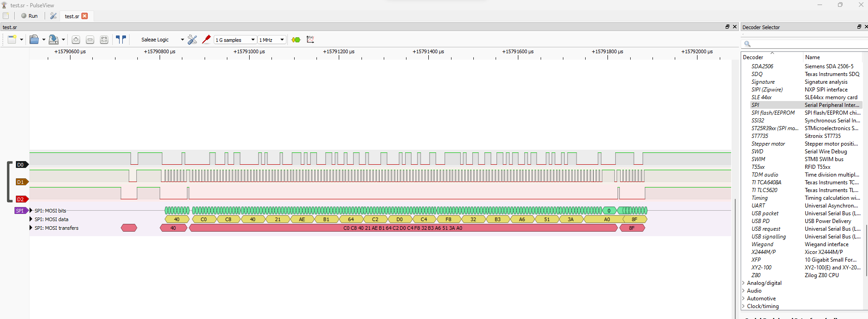Collapse the SPI: MOSI data row
Image resolution: width=868 pixels, height=319 pixels.
31,219
